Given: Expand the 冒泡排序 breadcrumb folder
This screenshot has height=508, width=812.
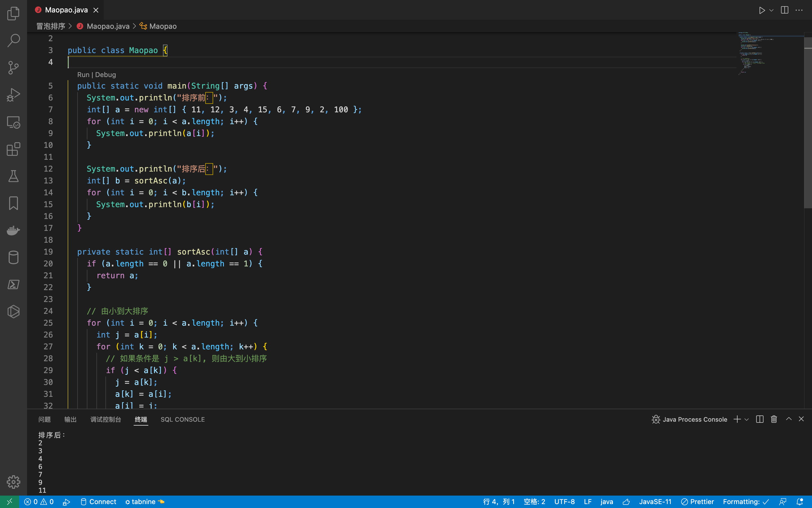Looking at the screenshot, I should [51, 26].
